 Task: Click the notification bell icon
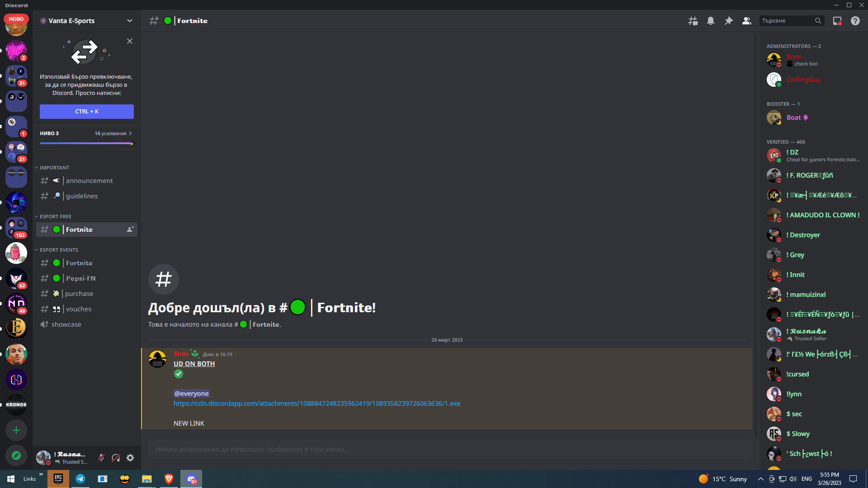pos(711,21)
